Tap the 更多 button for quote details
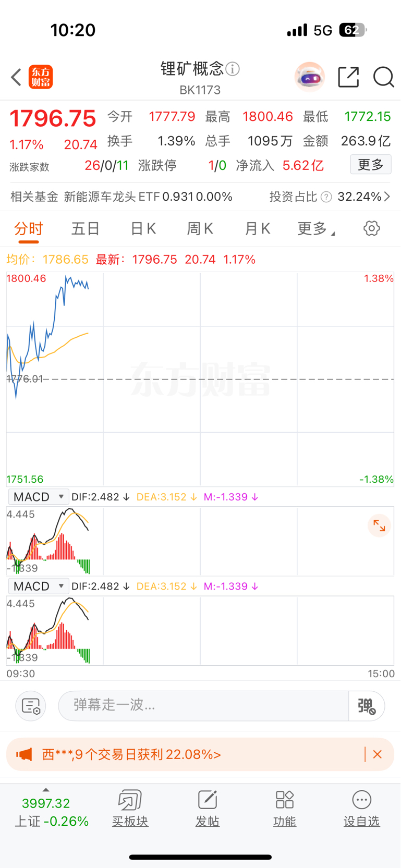 click(370, 165)
